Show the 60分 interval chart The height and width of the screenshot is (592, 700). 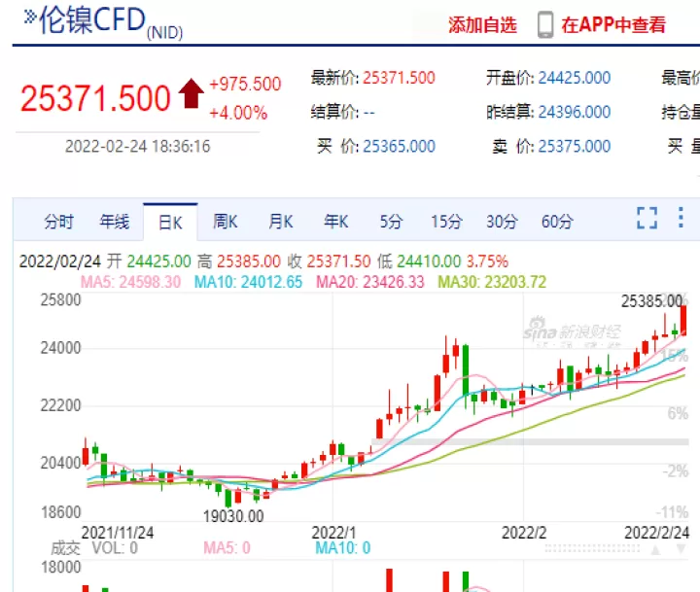tap(557, 222)
